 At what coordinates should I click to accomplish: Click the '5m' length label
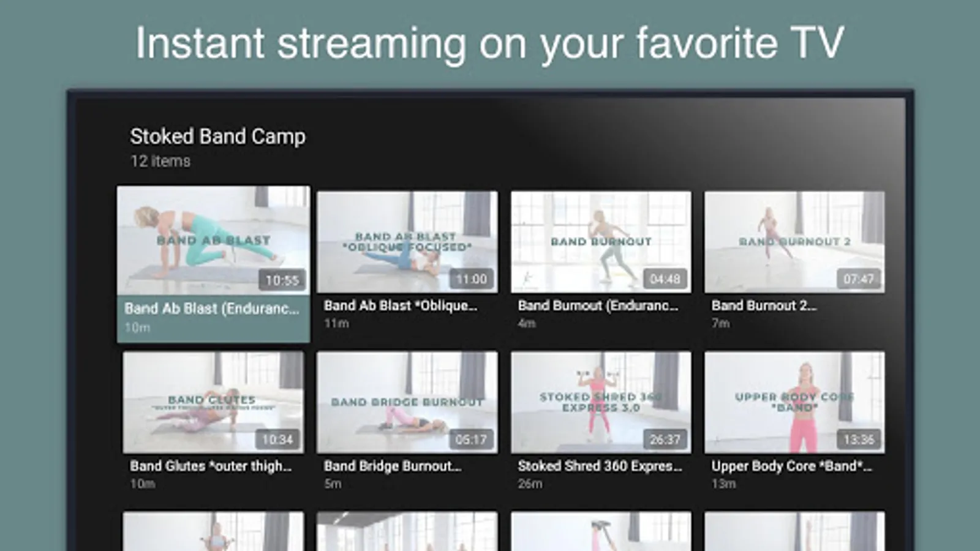(333, 484)
